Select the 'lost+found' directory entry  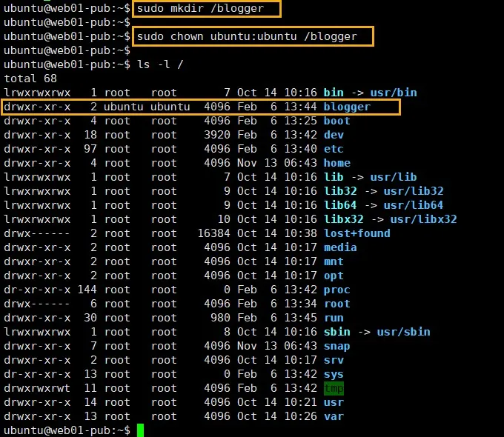[x=357, y=233]
